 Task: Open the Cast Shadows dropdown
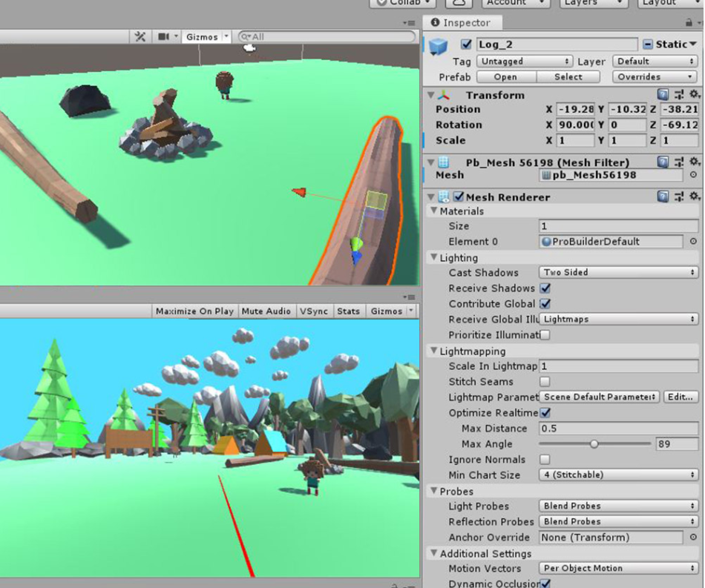[617, 273]
